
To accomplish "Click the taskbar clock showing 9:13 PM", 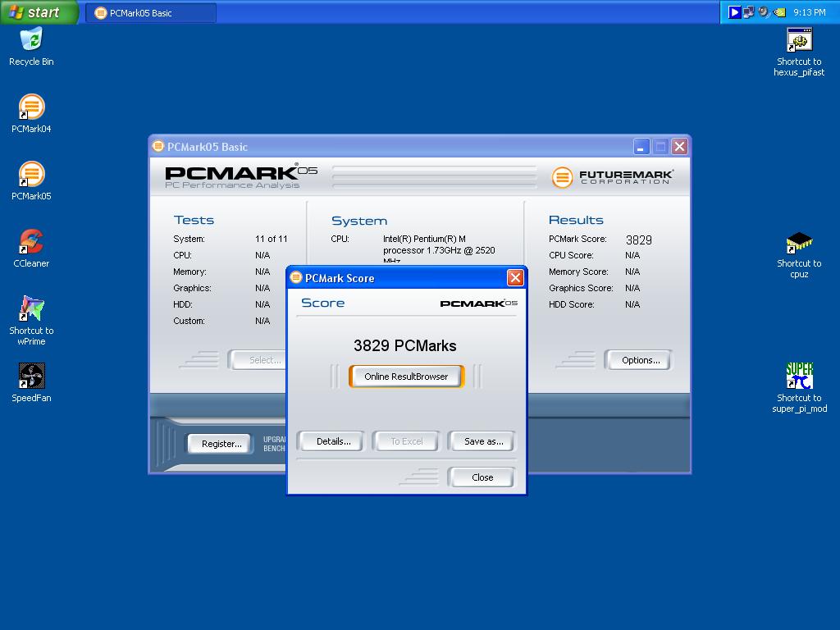I will pyautogui.click(x=810, y=12).
